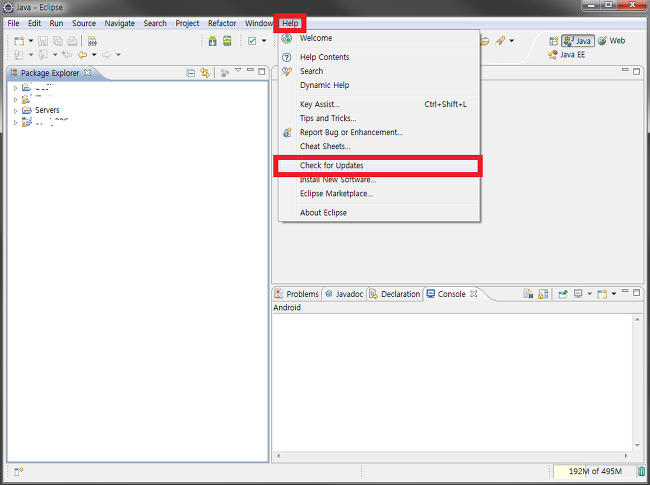Image resolution: width=650 pixels, height=485 pixels.
Task: Click the Save toolbar icon
Action: pos(43,41)
